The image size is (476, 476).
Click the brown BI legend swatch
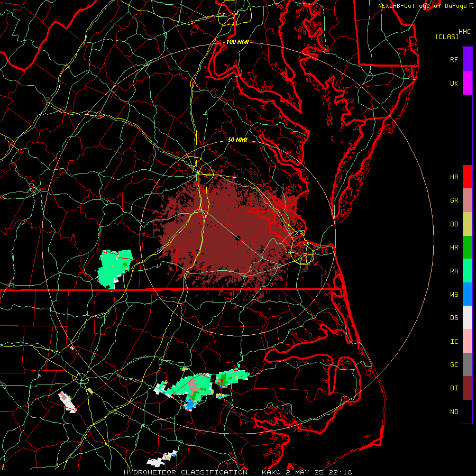click(467, 388)
